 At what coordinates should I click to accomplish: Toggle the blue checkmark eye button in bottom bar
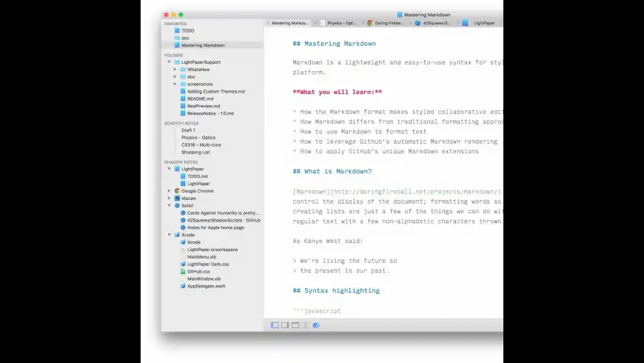coord(315,325)
